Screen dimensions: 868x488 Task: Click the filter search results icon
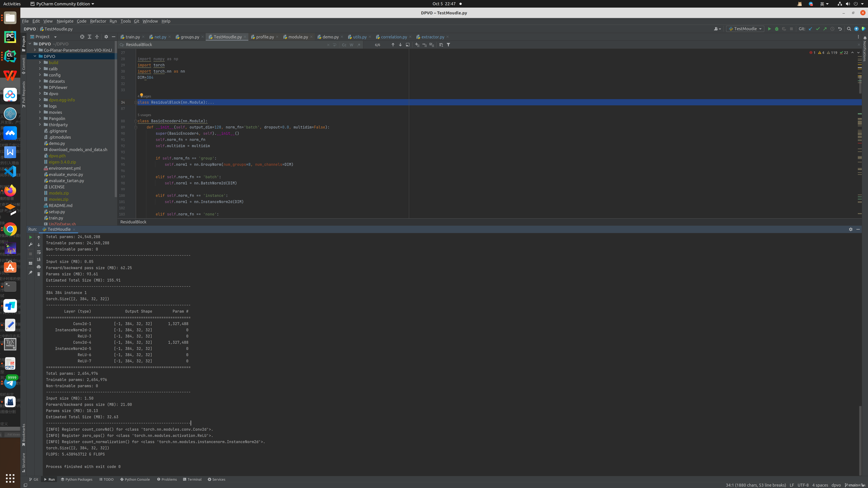coord(449,45)
